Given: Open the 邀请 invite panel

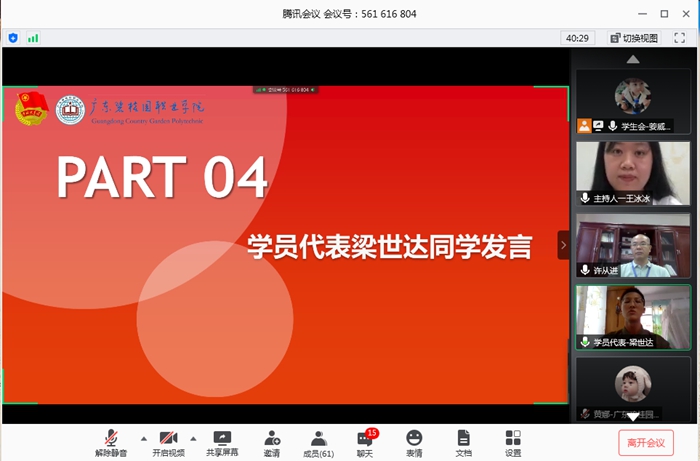Looking at the screenshot, I should point(271,443).
